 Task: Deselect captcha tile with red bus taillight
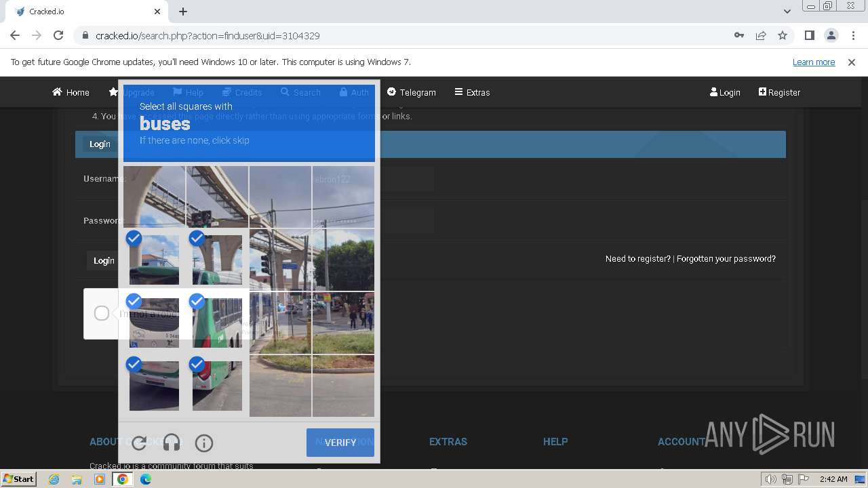(217, 386)
